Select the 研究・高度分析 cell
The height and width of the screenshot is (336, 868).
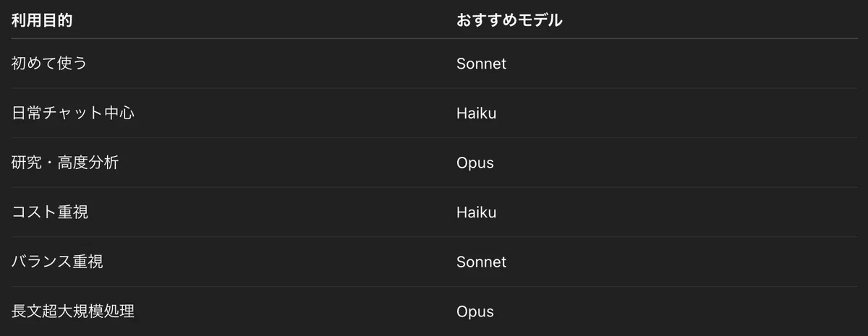65,163
